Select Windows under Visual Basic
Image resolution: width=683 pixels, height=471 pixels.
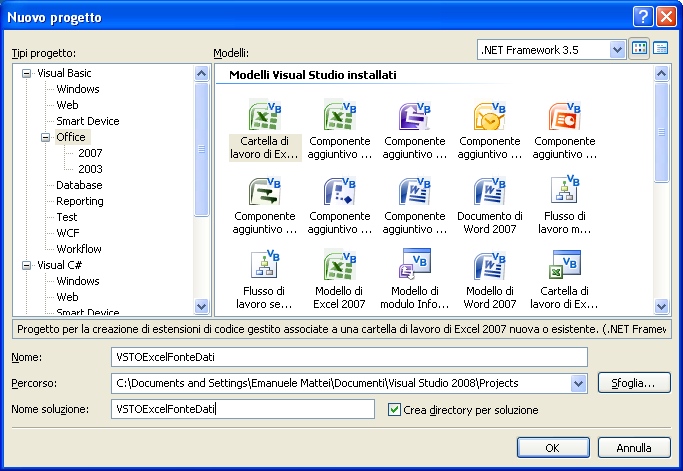click(78, 89)
